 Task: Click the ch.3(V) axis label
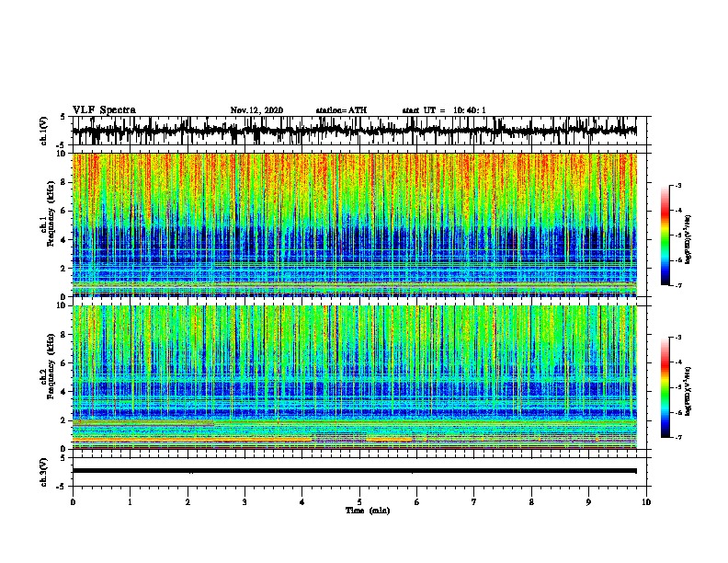[x=44, y=472]
